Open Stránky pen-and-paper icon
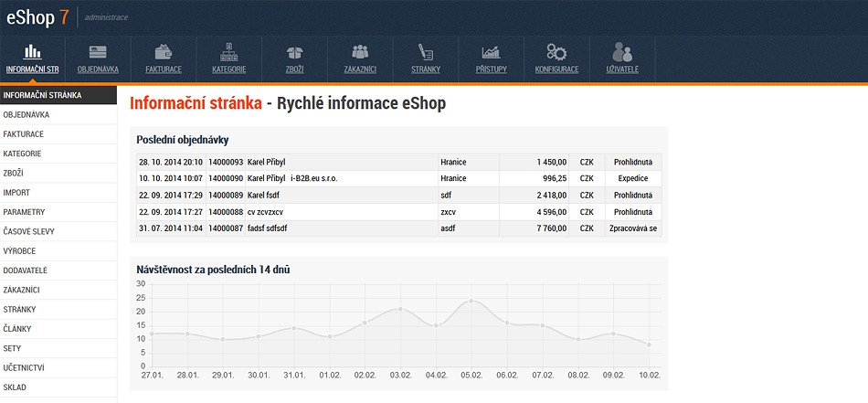 coord(426,51)
